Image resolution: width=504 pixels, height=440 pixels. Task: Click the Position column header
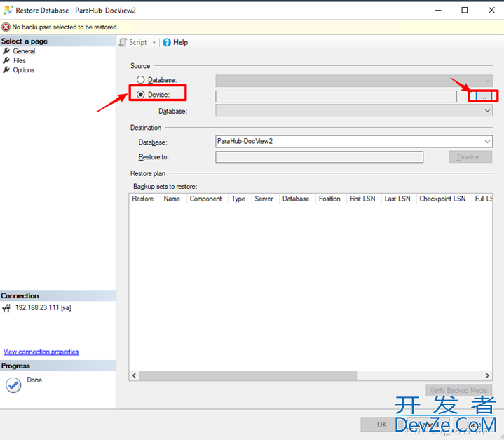329,199
